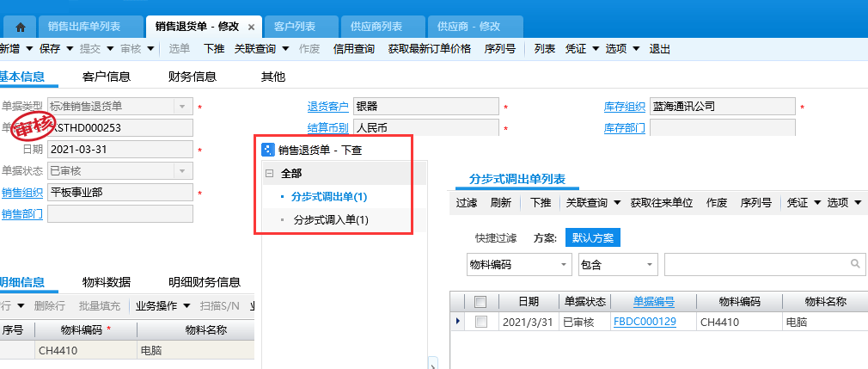Open the 凭证 dropdown in main toolbar

(596, 49)
